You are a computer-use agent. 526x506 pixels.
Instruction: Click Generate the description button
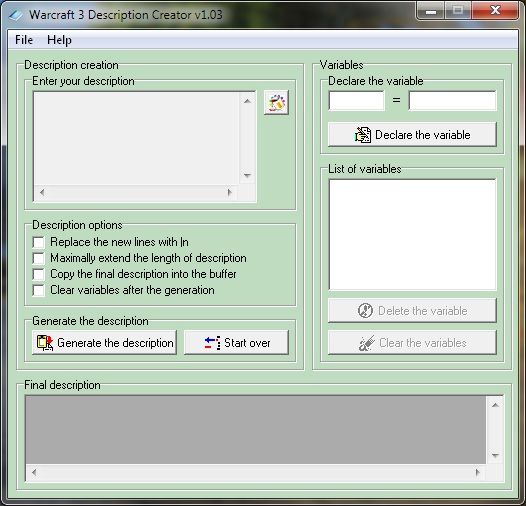pos(104,343)
